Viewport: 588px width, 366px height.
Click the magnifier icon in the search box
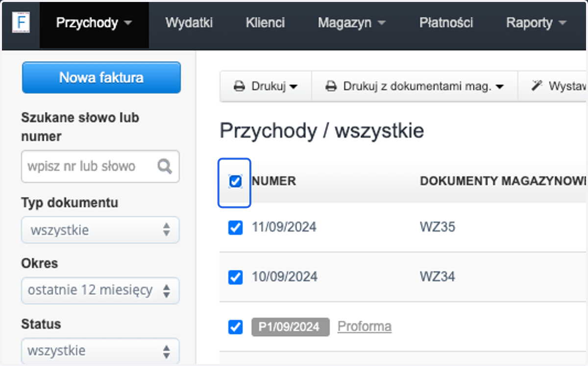pos(165,166)
